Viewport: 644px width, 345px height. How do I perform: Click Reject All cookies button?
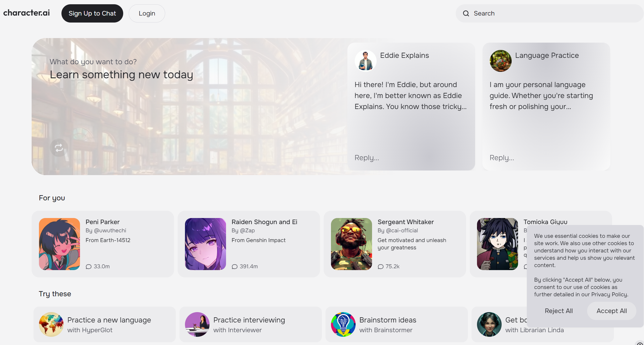(559, 311)
